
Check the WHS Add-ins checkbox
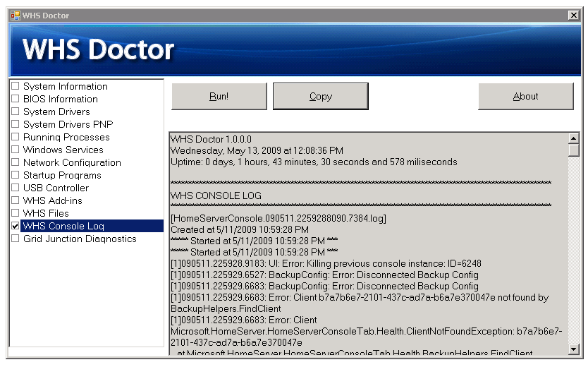[x=16, y=200]
